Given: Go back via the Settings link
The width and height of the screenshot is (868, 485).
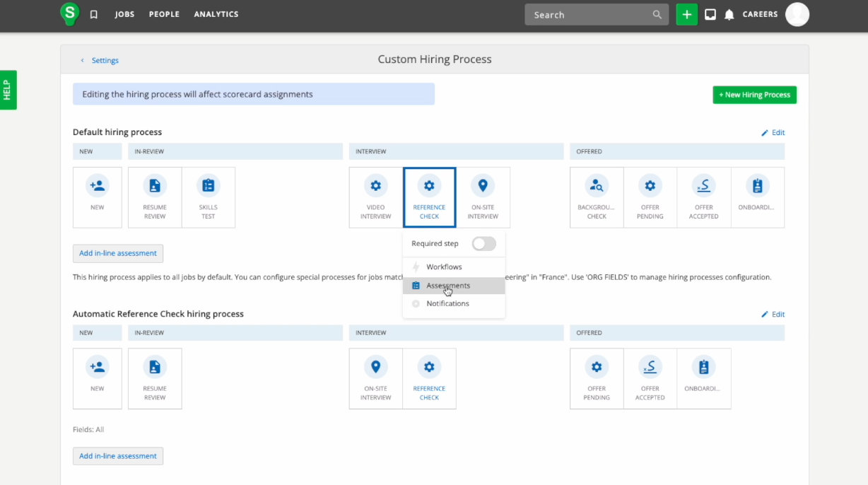Looking at the screenshot, I should coord(105,61).
